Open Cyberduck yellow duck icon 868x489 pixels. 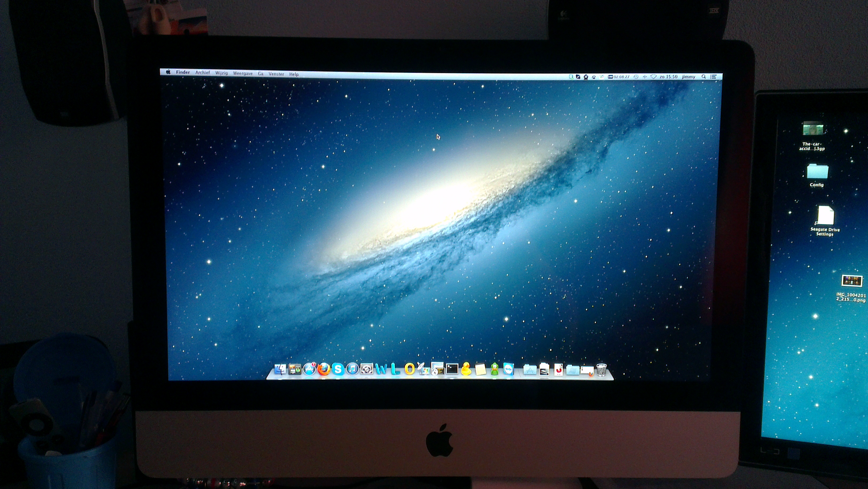coord(466,369)
